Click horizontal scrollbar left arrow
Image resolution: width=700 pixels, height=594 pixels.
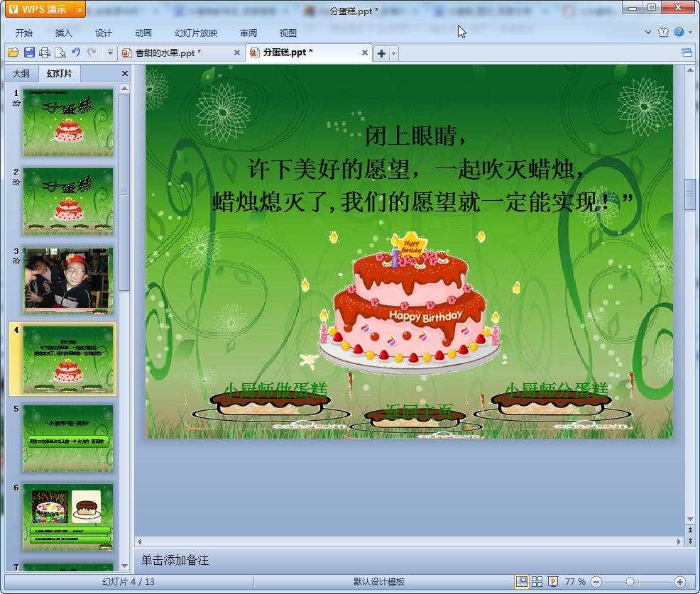140,541
